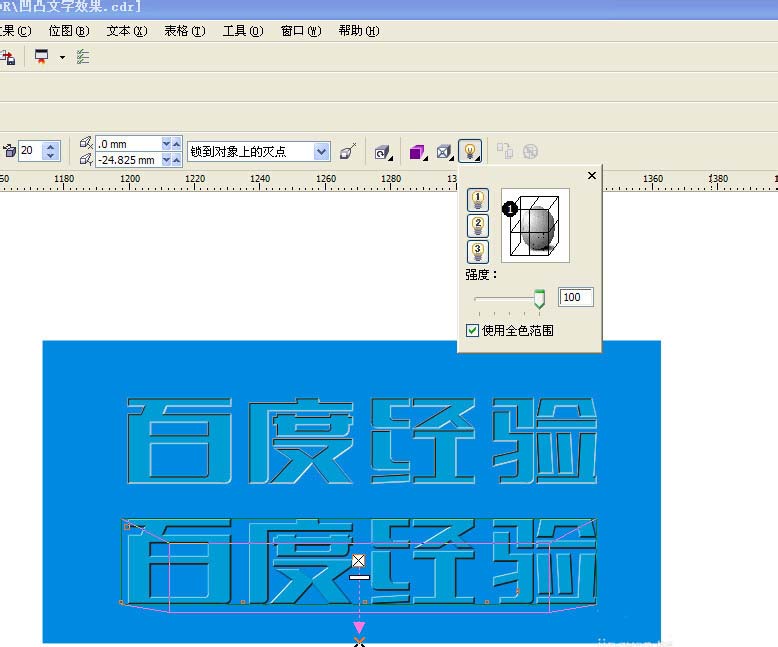
Task: Click the clear extrusion icon
Action: click(x=530, y=151)
